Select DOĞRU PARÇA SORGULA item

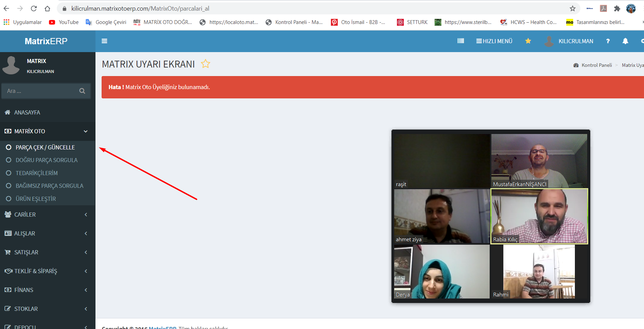tap(47, 160)
